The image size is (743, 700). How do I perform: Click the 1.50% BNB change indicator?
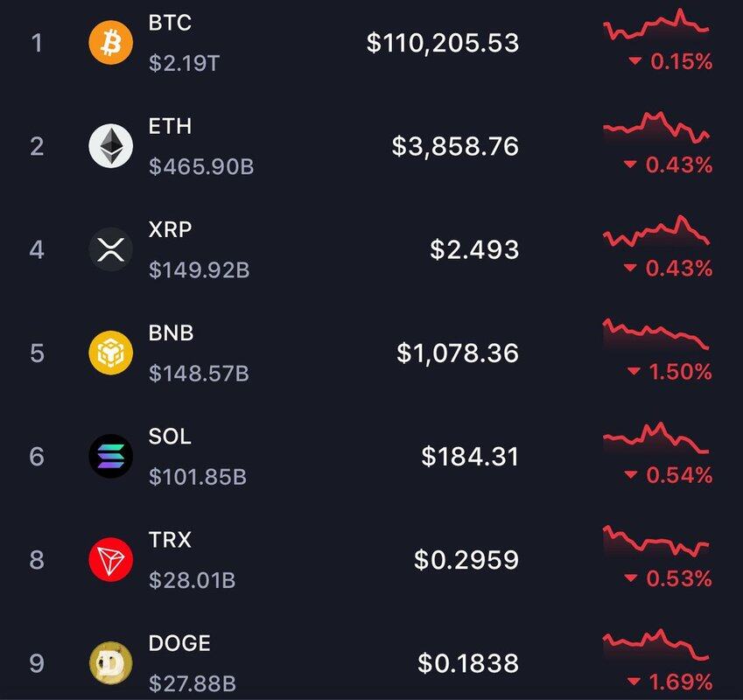(x=669, y=372)
